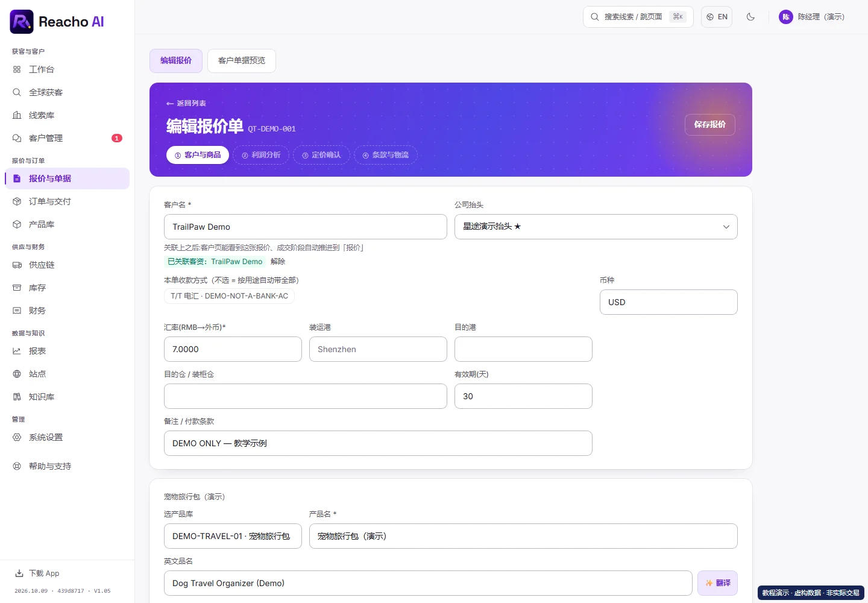Open 财务 icon in sidebar
This screenshot has height=603, width=868.
tap(17, 311)
